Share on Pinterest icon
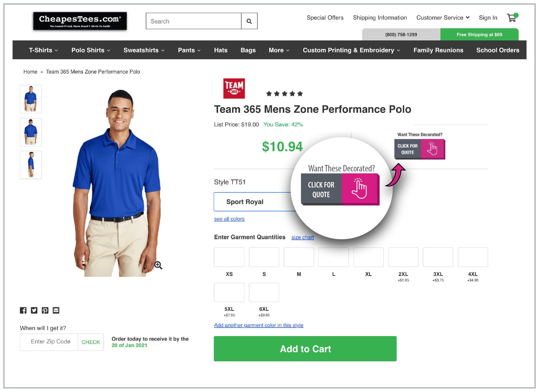Image resolution: width=539 pixels, height=392 pixels. (x=45, y=310)
